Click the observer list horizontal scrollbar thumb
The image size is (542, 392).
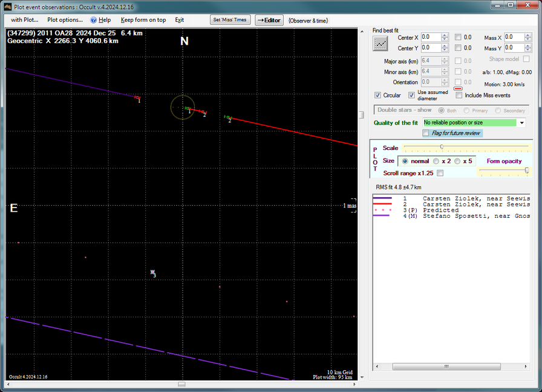[446, 367]
